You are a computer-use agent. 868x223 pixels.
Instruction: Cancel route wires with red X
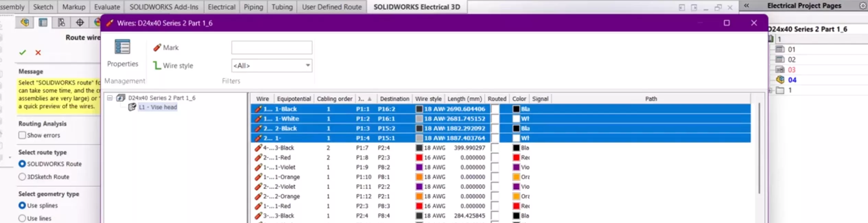(x=38, y=52)
